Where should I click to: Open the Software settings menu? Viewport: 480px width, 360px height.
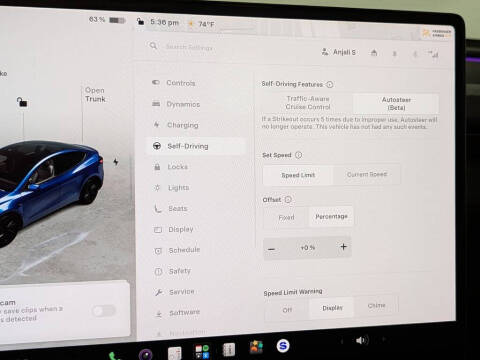[184, 313]
